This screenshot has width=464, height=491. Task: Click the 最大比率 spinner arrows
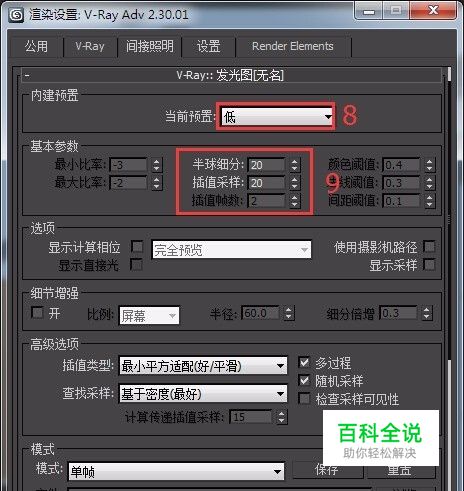157,183
